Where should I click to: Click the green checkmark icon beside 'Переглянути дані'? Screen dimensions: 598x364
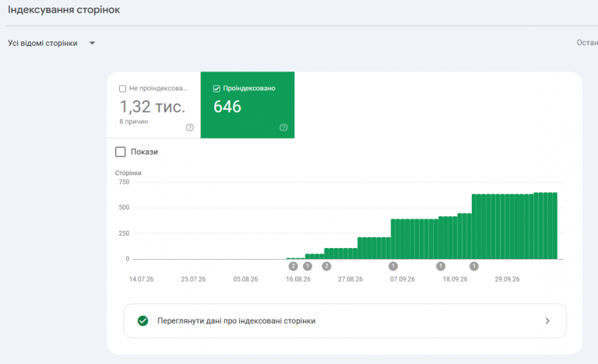coord(143,321)
